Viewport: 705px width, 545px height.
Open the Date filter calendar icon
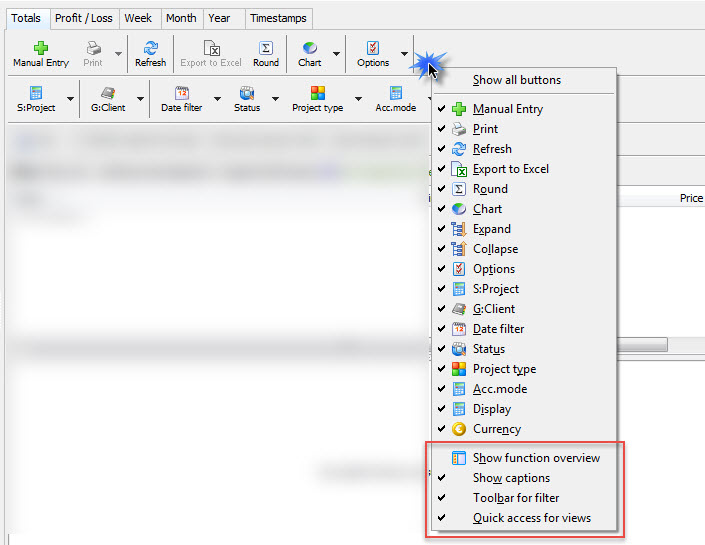182,93
